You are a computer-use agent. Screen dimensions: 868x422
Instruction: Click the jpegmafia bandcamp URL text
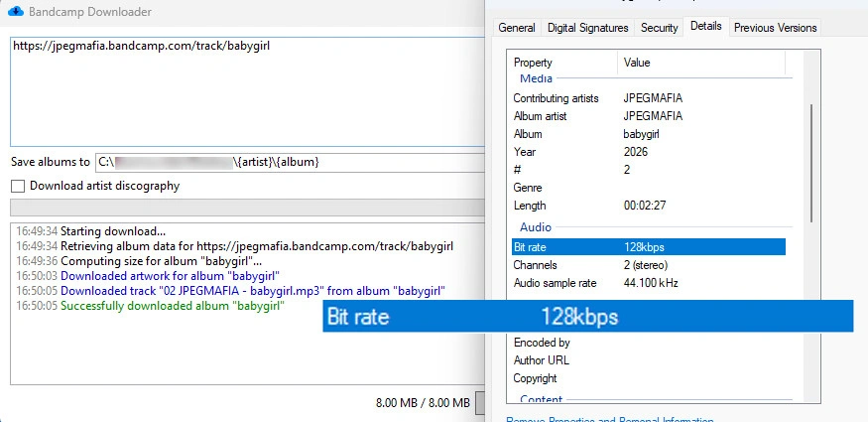coord(141,47)
